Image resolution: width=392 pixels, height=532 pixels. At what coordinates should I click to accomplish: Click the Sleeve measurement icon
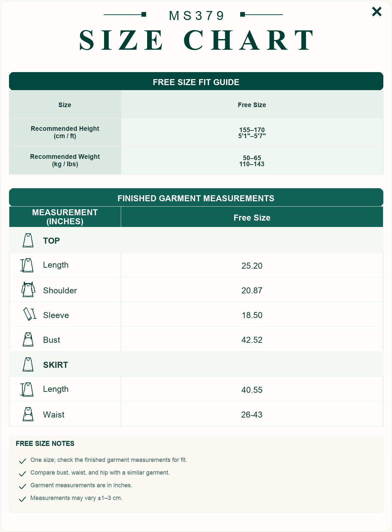pyautogui.click(x=29, y=314)
